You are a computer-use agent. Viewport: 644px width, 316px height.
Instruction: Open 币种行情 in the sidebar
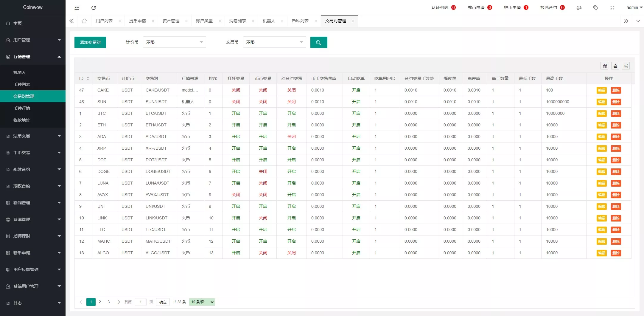pyautogui.click(x=22, y=108)
